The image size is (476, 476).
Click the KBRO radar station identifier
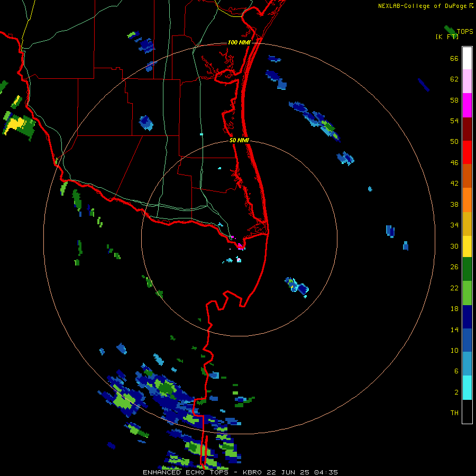253,472
